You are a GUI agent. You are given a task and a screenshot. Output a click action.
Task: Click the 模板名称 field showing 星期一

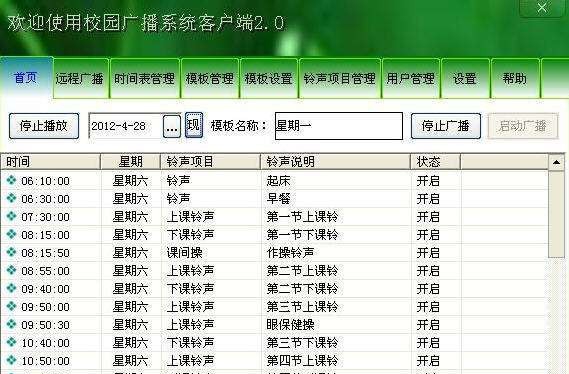339,126
